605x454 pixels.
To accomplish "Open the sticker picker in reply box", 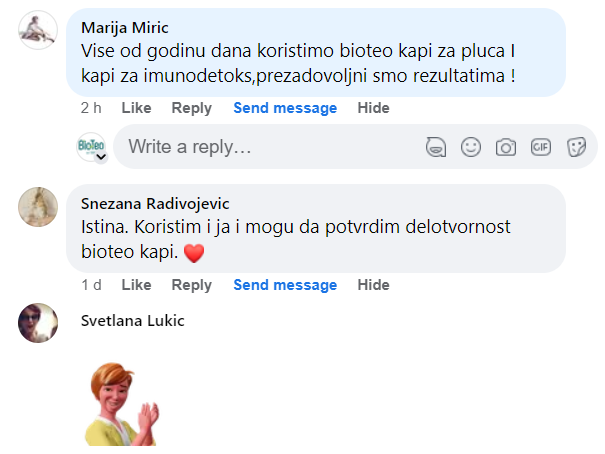I will click(576, 148).
